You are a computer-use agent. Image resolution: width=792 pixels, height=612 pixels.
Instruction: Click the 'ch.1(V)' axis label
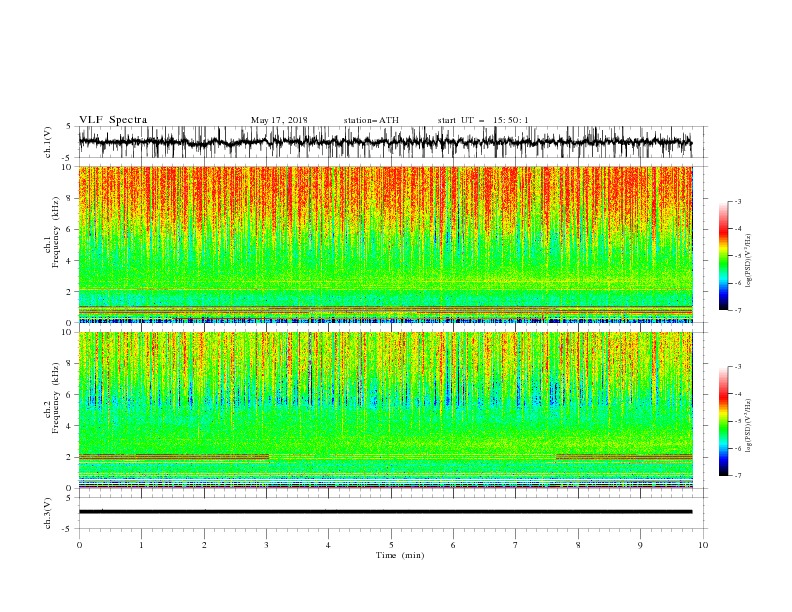click(48, 142)
